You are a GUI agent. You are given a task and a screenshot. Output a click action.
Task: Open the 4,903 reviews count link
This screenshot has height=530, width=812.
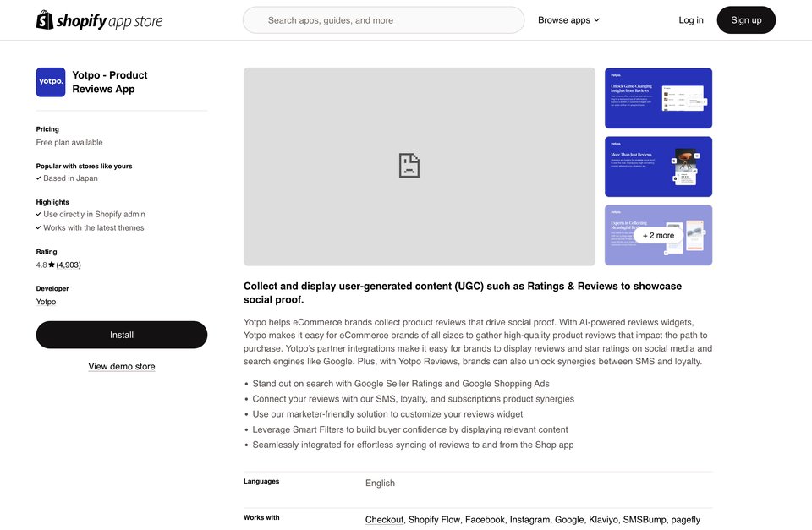pos(69,265)
